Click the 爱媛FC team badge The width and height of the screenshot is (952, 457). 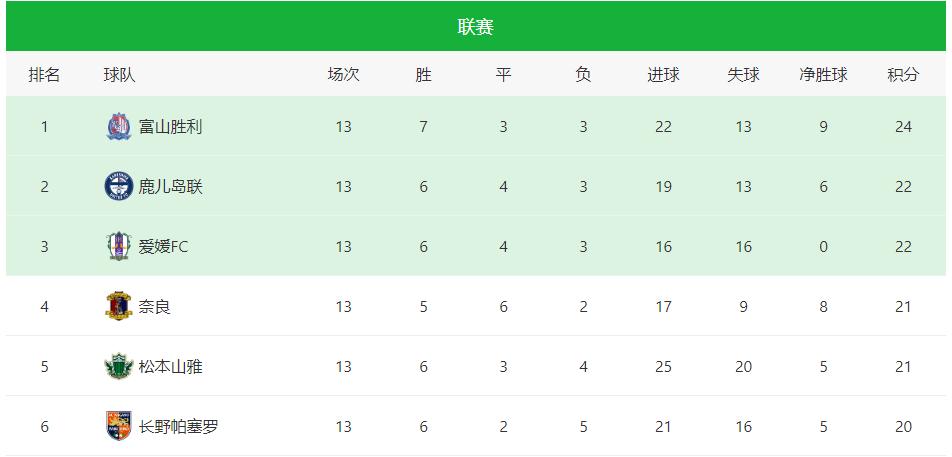(119, 247)
